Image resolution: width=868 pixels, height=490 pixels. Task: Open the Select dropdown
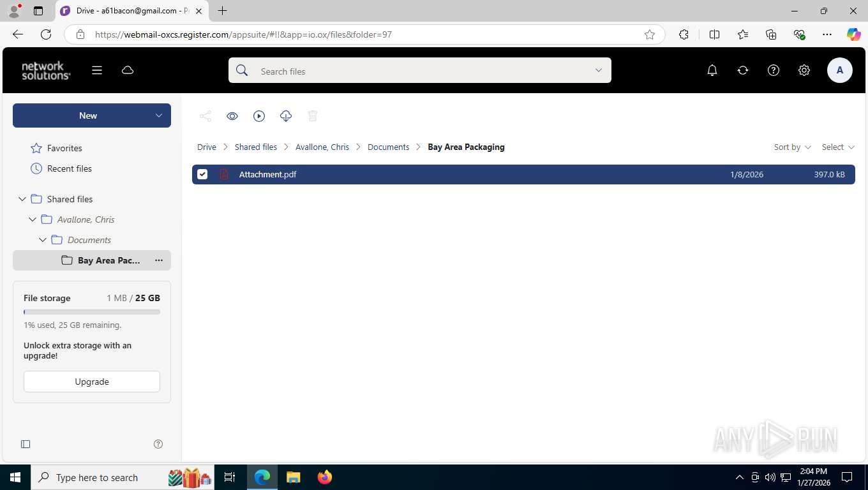pos(838,147)
